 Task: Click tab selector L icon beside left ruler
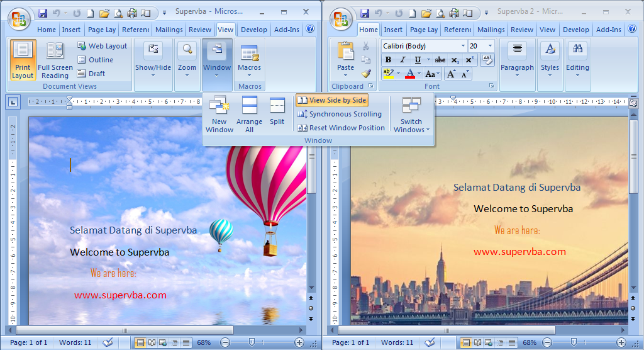click(x=13, y=102)
